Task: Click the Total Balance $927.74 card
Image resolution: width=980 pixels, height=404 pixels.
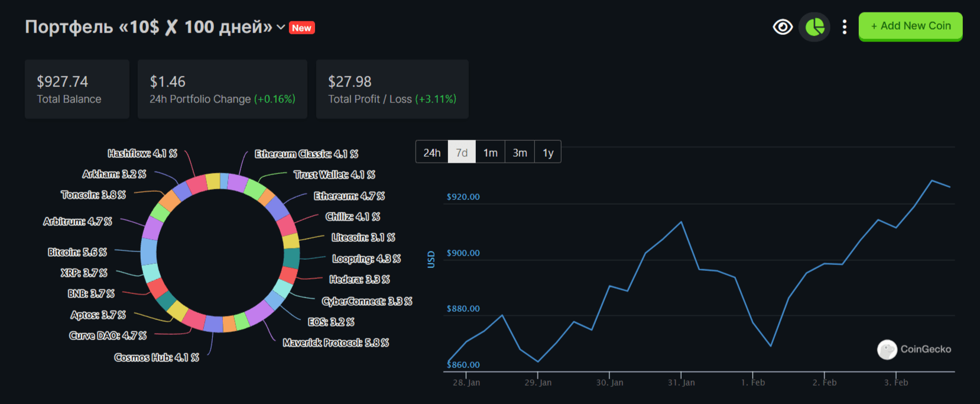Action: [x=77, y=89]
